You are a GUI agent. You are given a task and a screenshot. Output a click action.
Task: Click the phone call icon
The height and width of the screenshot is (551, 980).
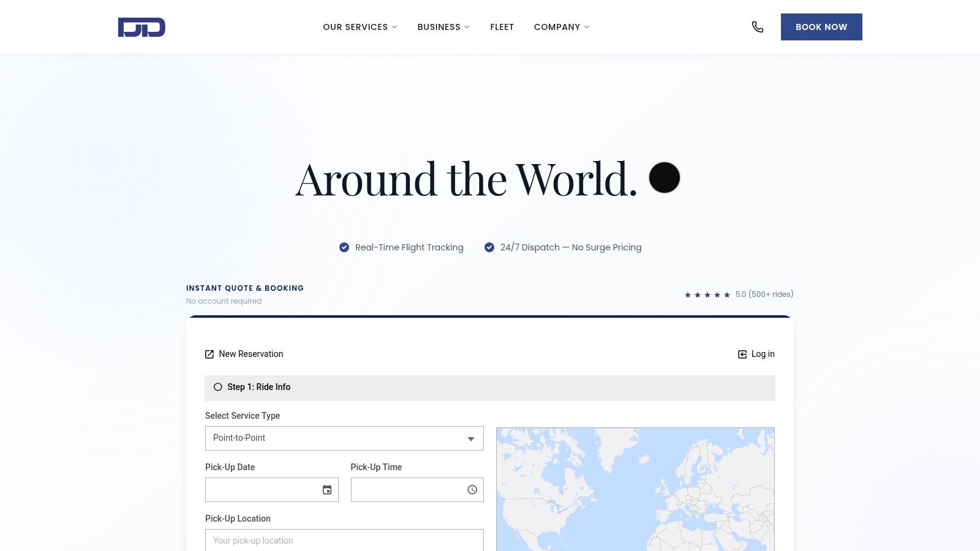point(758,27)
